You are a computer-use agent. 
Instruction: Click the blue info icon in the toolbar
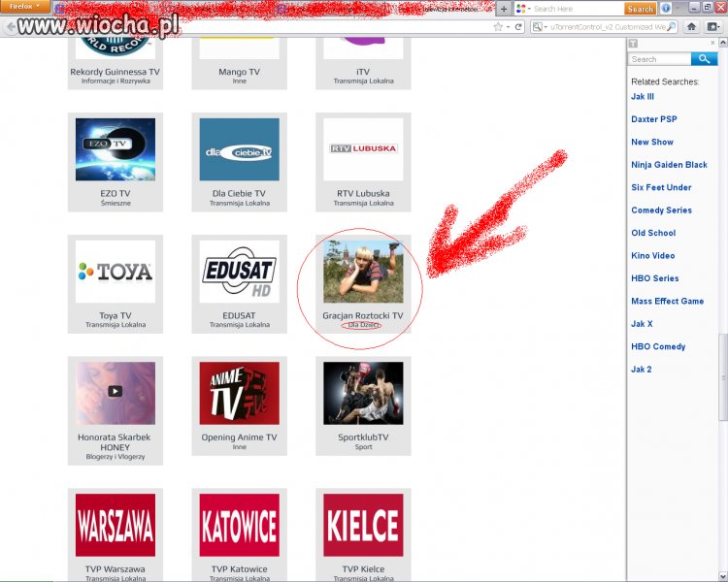point(666,9)
